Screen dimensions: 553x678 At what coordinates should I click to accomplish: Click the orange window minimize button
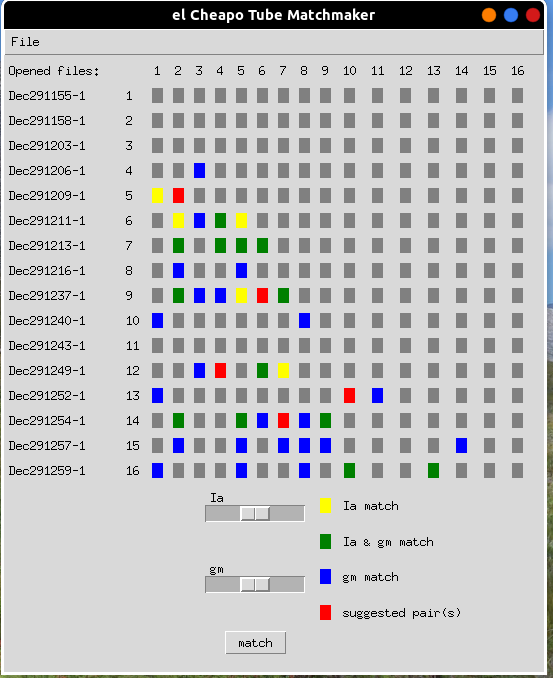(x=489, y=15)
